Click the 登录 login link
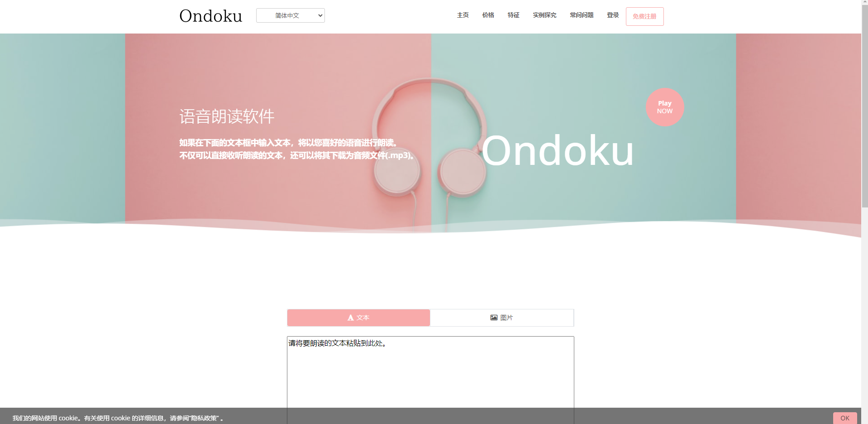Image resolution: width=868 pixels, height=424 pixels. pos(613,15)
